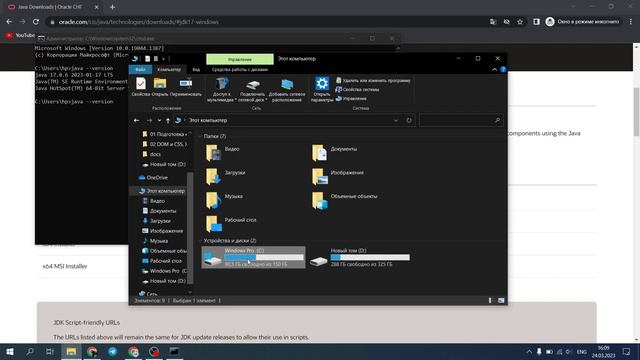Screen dimensions: 640x360
Task: Open Explorer help question-mark icon
Action: coord(503,69)
